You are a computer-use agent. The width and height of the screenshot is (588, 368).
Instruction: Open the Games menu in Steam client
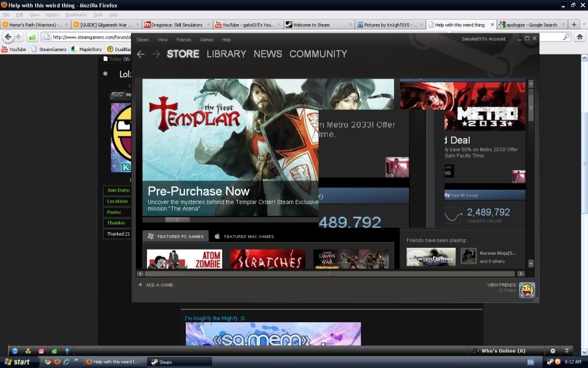click(207, 40)
